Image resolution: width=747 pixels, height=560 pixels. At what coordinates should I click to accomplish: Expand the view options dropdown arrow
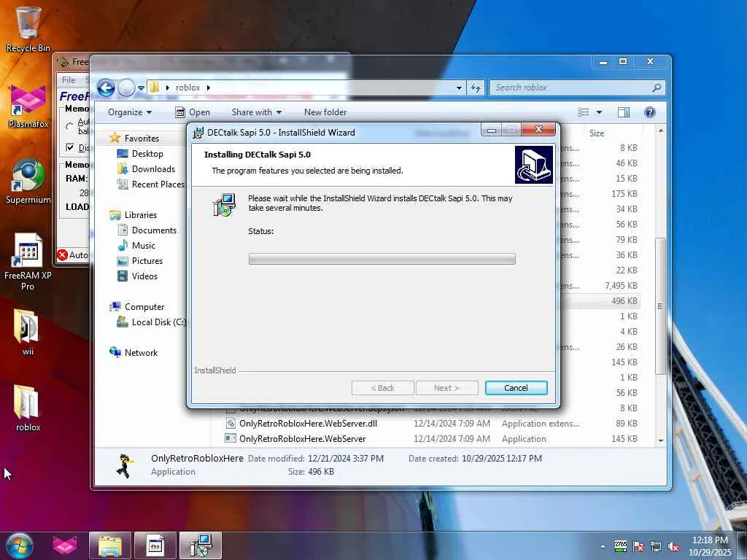[x=599, y=112]
